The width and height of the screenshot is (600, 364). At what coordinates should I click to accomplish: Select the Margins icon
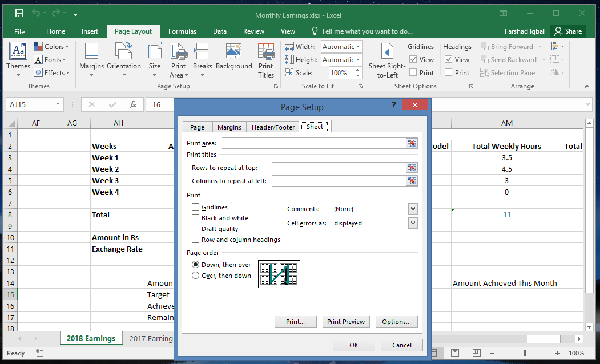pos(91,59)
